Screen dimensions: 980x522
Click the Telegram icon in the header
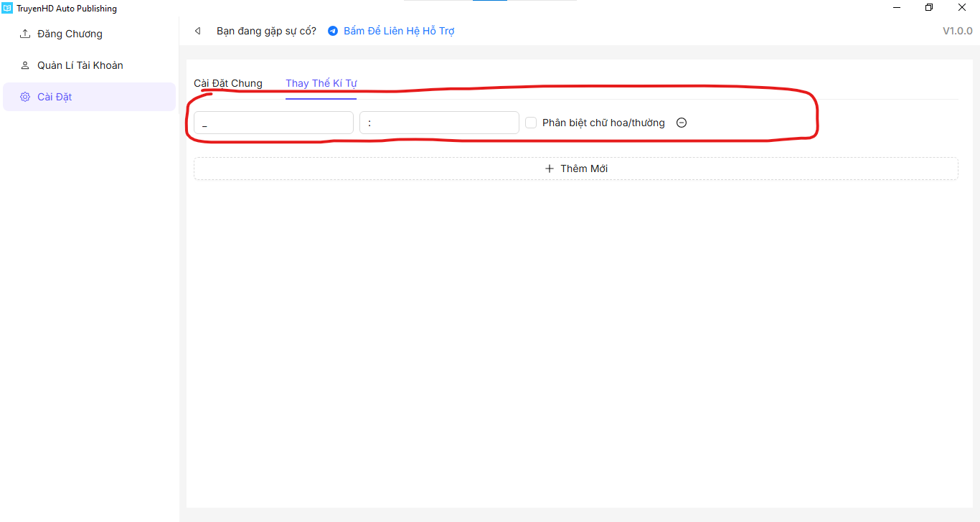[x=333, y=31]
